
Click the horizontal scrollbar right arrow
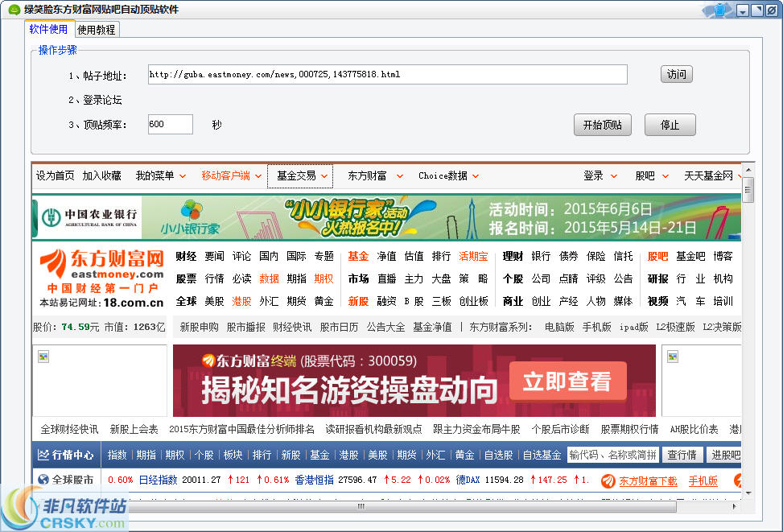point(734,506)
